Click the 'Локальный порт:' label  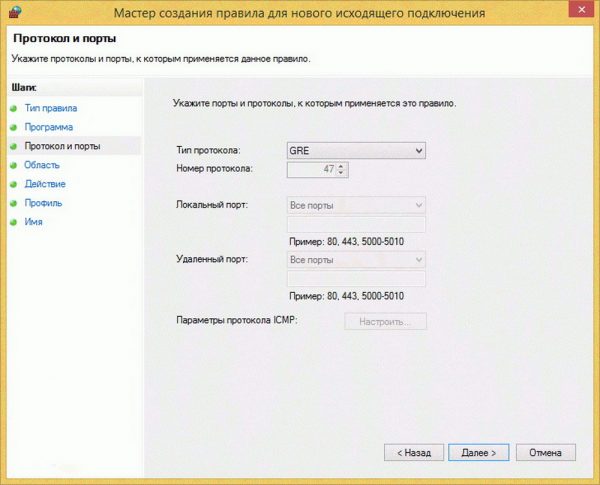(212, 205)
